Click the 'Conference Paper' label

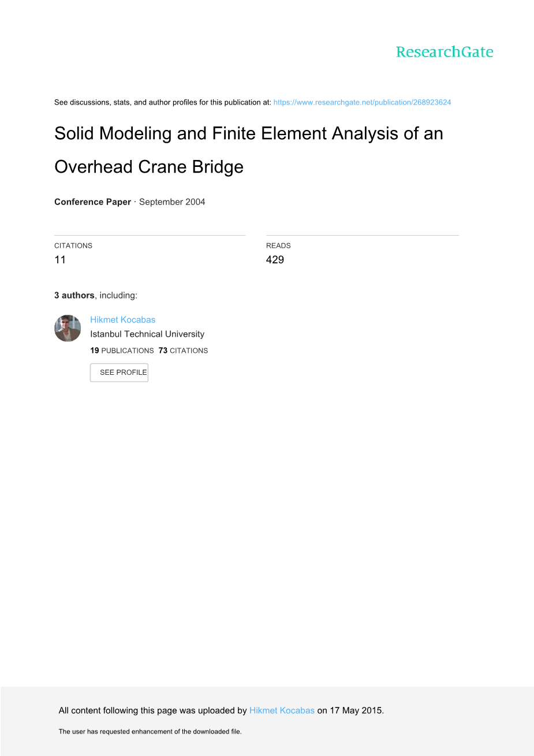point(92,202)
